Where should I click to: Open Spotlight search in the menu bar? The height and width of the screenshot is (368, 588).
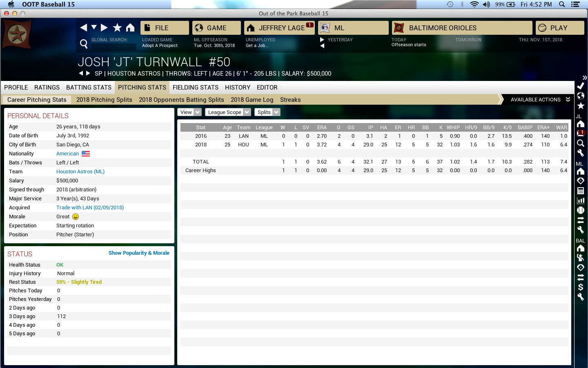[x=562, y=4]
